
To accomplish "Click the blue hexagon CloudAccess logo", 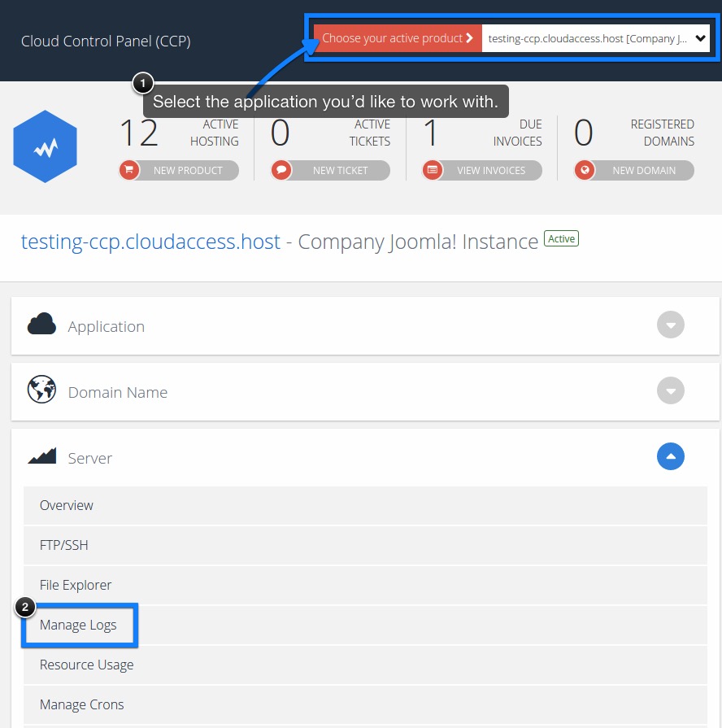I will (x=45, y=146).
